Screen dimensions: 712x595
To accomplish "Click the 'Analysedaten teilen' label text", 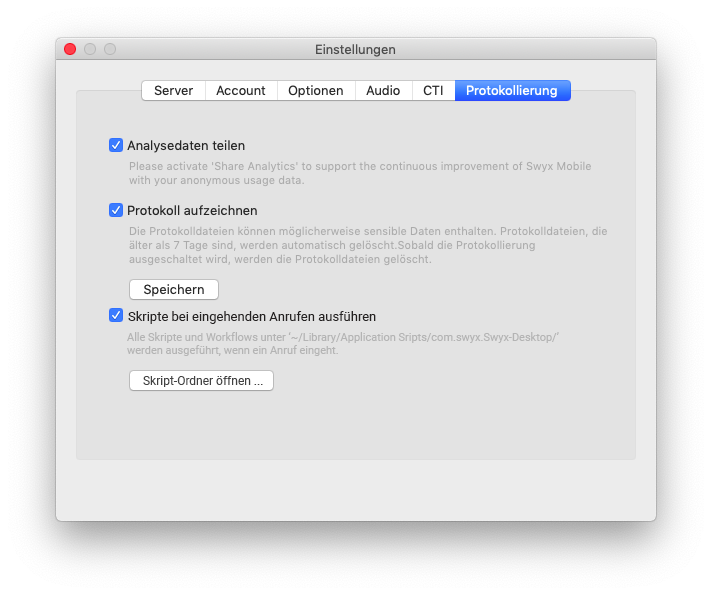I will (x=186, y=146).
